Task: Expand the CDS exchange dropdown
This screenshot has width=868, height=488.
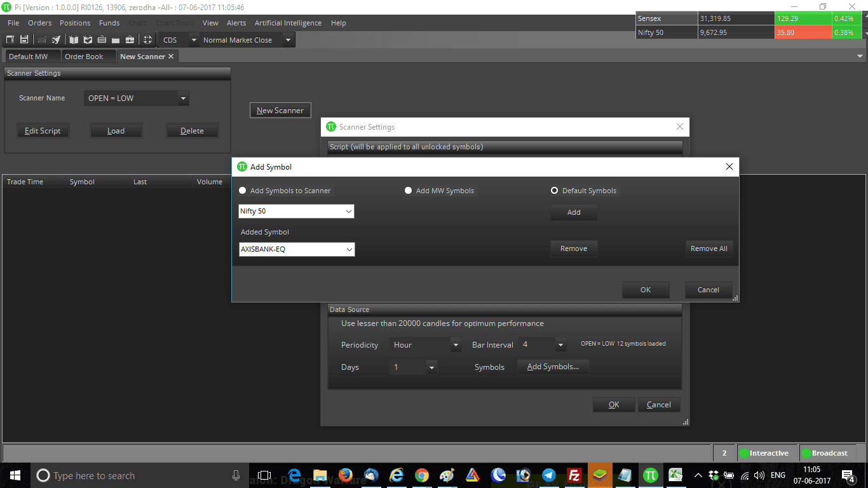Action: click(194, 40)
